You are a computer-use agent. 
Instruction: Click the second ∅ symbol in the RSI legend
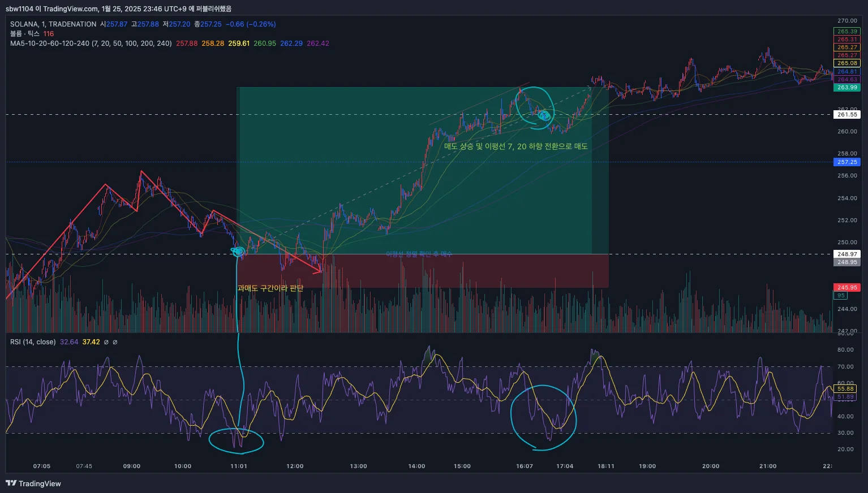115,342
